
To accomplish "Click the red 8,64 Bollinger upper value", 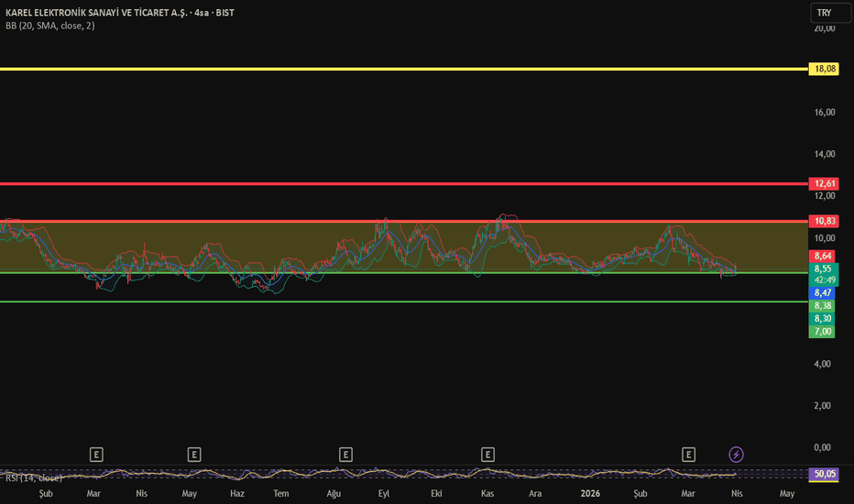I will coord(823,256).
